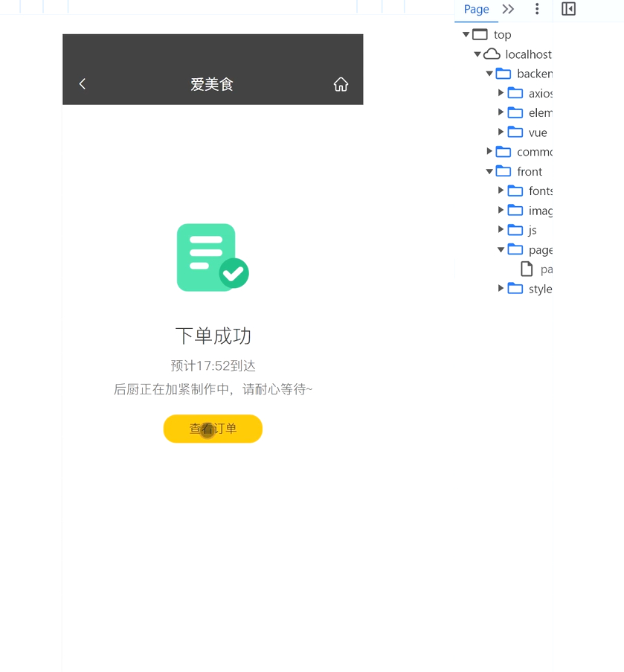Screen dimensions: 624x672
Task: Click the file icon under pages folder
Action: (x=527, y=269)
